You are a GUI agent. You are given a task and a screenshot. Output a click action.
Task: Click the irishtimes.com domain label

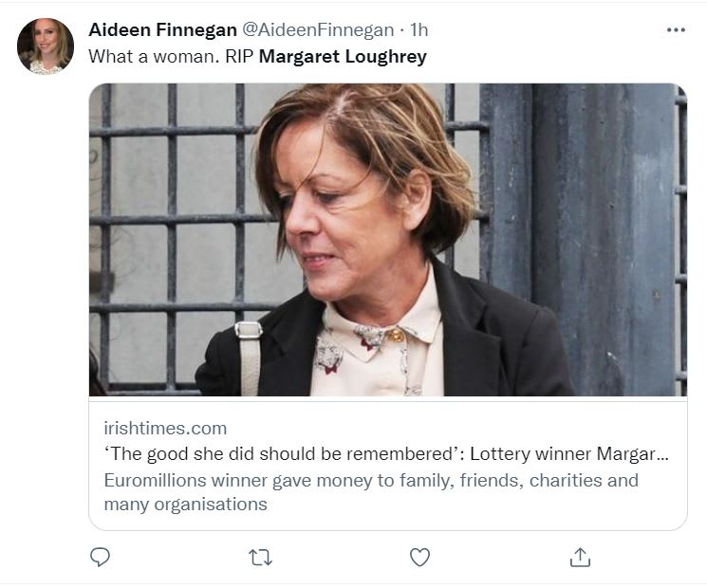click(x=165, y=428)
